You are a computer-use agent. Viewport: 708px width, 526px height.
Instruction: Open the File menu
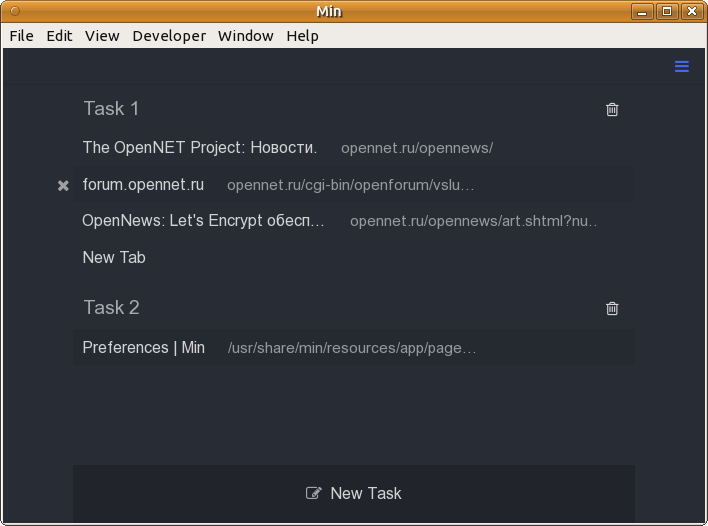click(x=21, y=36)
